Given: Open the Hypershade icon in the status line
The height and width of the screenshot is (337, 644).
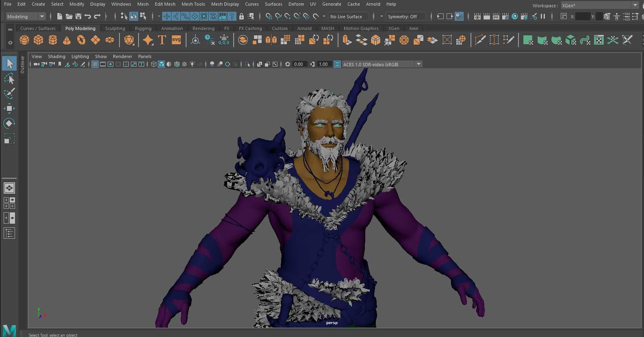Looking at the screenshot, I should pos(515,16).
